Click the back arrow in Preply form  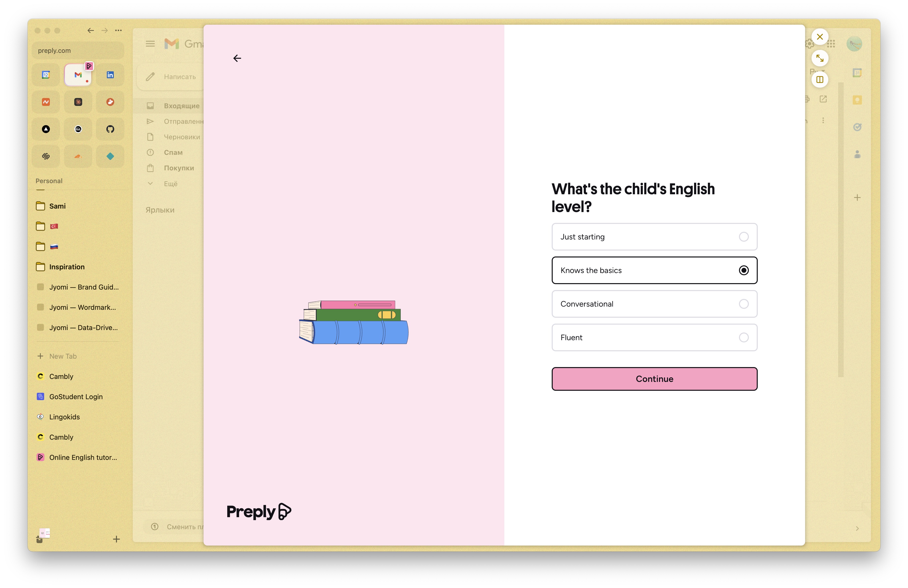tap(237, 58)
